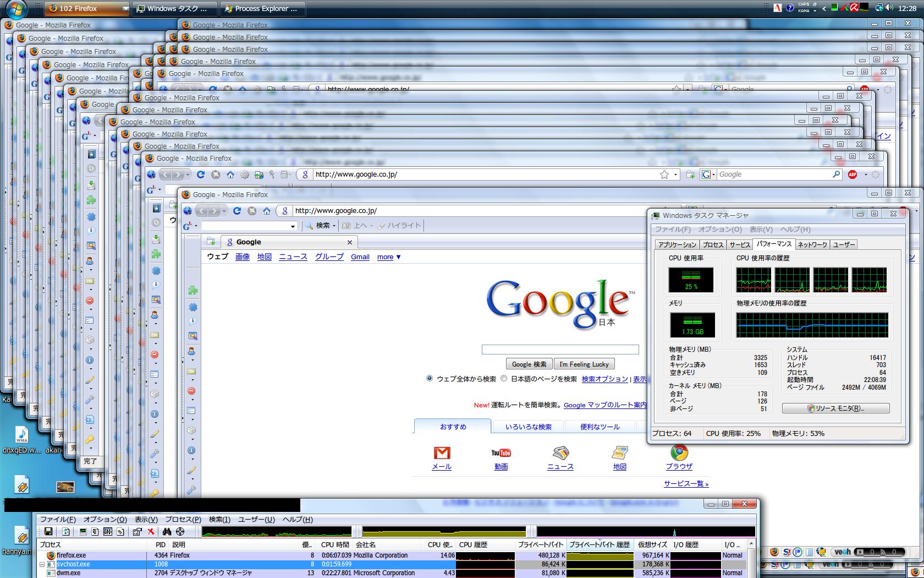Open the back/forward history dropdown in the front Firefox window
The height and width of the screenshot is (578, 924).
(x=224, y=211)
